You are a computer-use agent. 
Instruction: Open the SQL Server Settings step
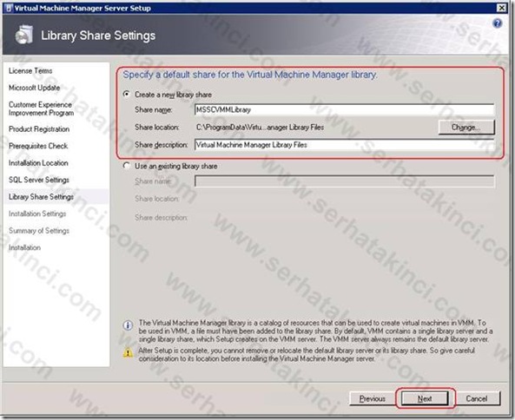point(39,180)
